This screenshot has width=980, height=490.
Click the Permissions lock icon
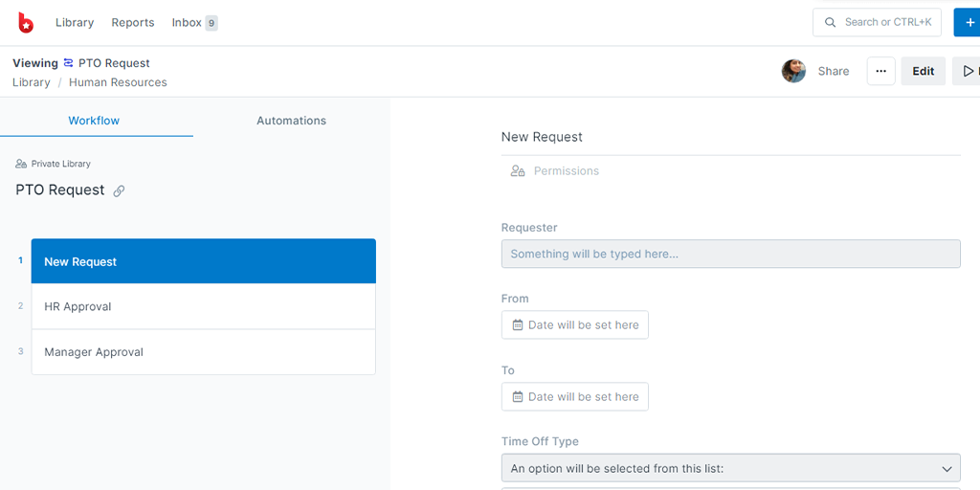[518, 171]
